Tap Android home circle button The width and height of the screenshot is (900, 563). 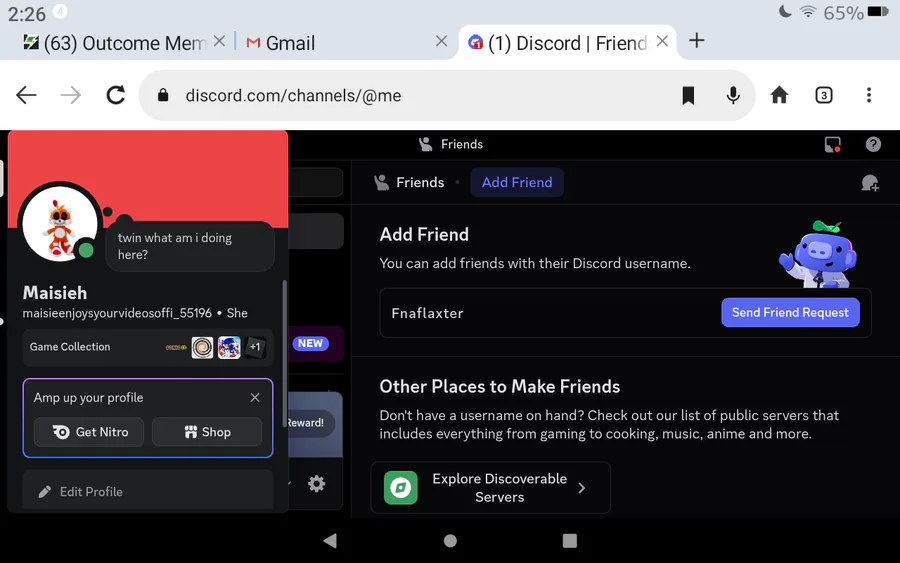(x=451, y=541)
